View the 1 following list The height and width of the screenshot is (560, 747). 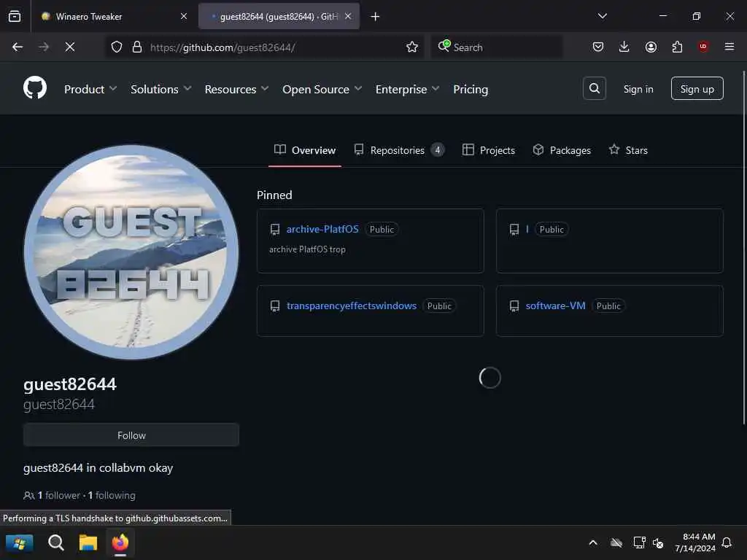[112, 495]
